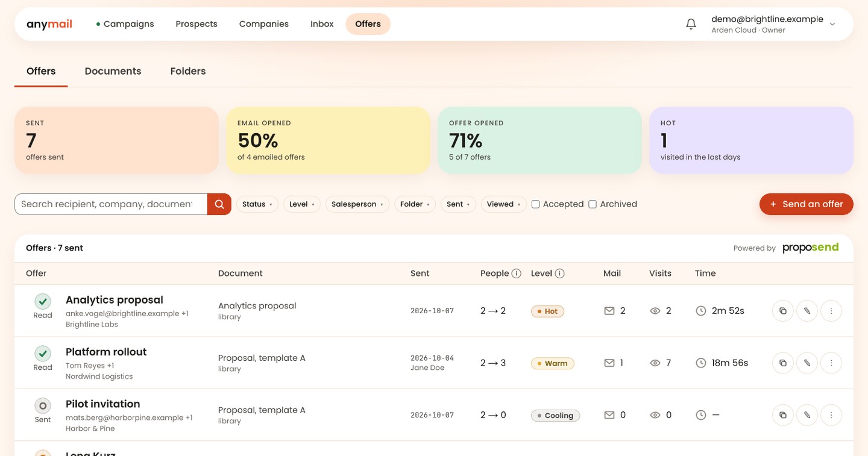Click the Send an offer button
This screenshot has height=456, width=868.
point(807,204)
